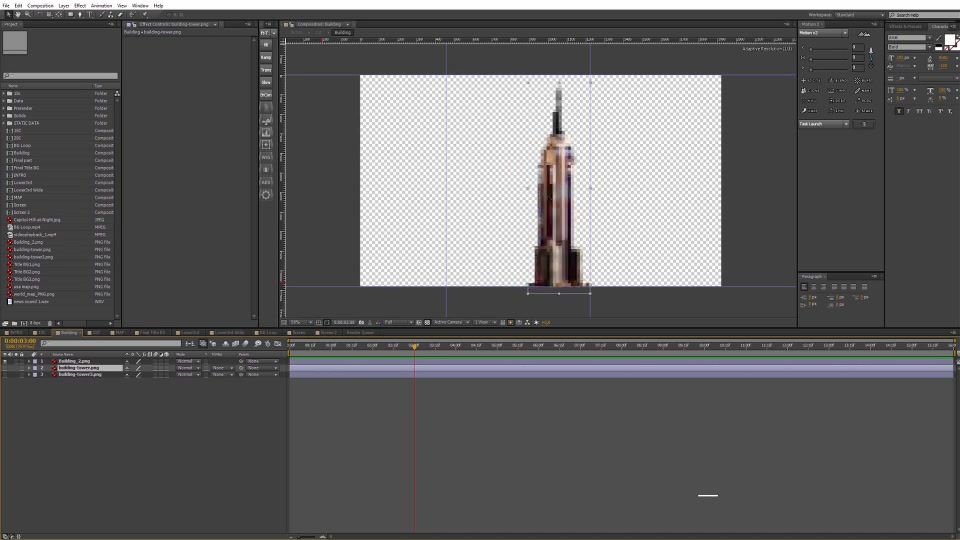Click the Burst tool in Motion 2
This screenshot has height=540, width=960.
pyautogui.click(x=863, y=80)
